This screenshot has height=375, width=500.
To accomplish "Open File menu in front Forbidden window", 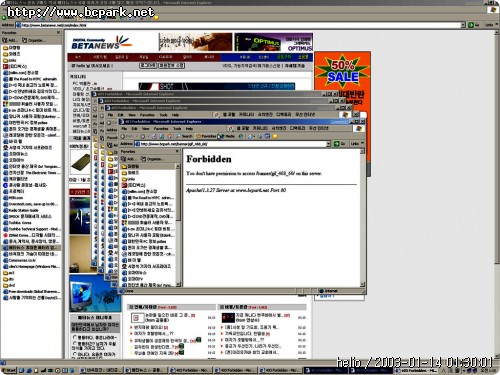I will [124, 129].
